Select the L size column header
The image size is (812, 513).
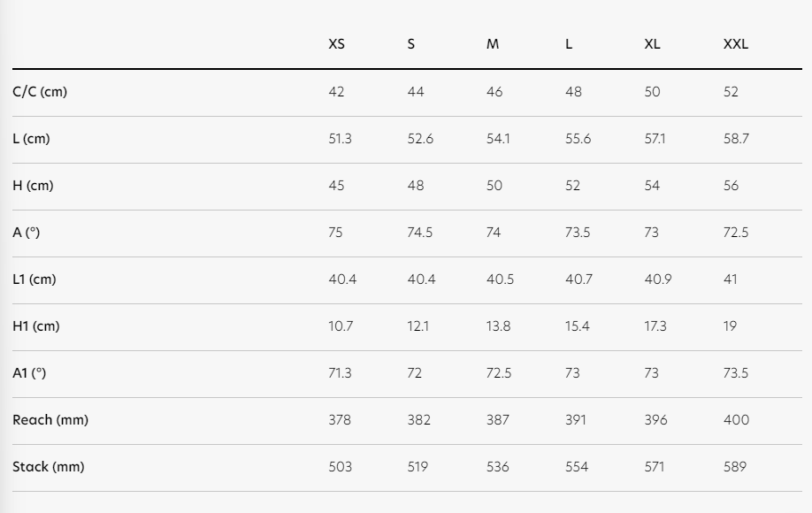coord(569,44)
